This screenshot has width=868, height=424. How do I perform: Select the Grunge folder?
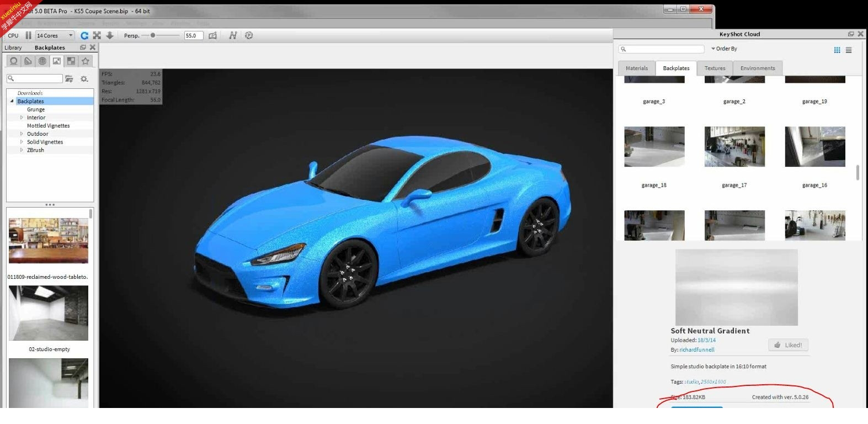(x=36, y=109)
